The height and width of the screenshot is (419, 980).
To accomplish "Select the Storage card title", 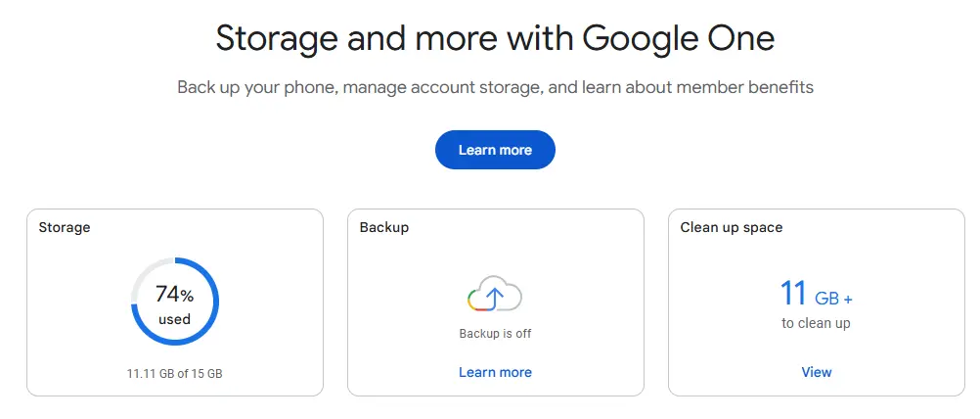I will click(x=65, y=227).
